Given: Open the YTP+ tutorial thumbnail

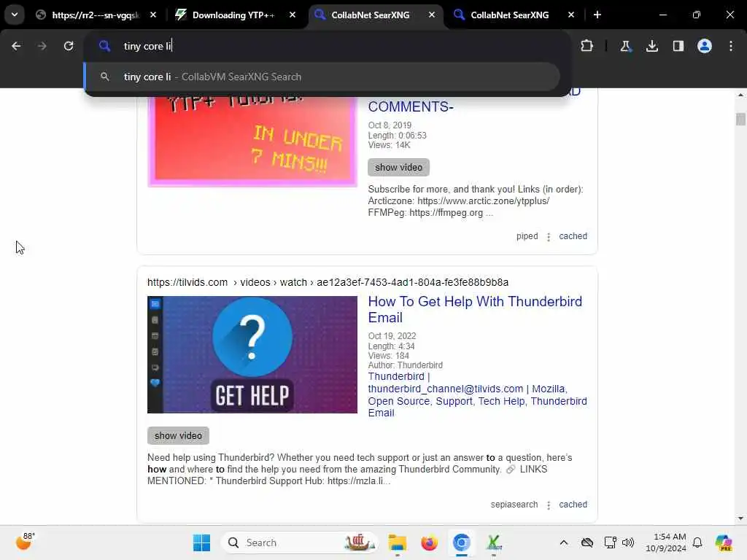Looking at the screenshot, I should (x=252, y=141).
